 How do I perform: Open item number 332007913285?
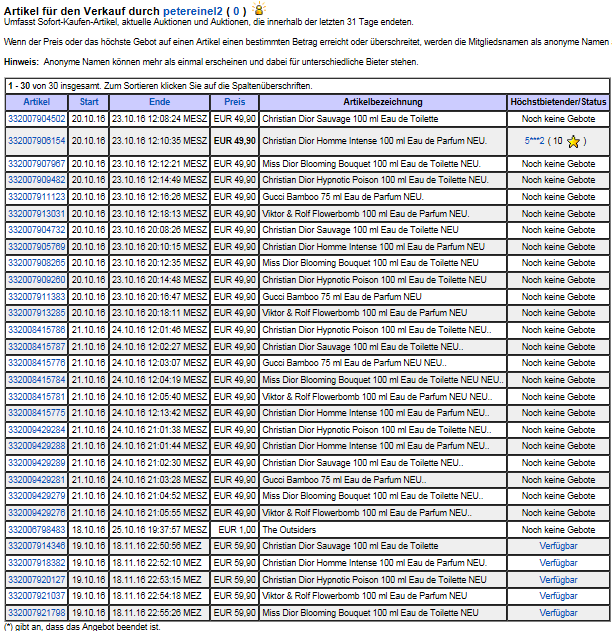point(37,313)
